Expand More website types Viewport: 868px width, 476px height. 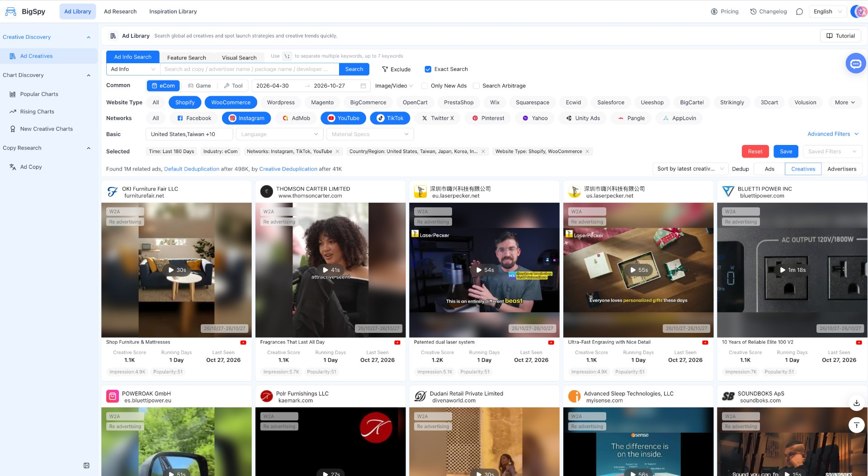[x=844, y=103]
